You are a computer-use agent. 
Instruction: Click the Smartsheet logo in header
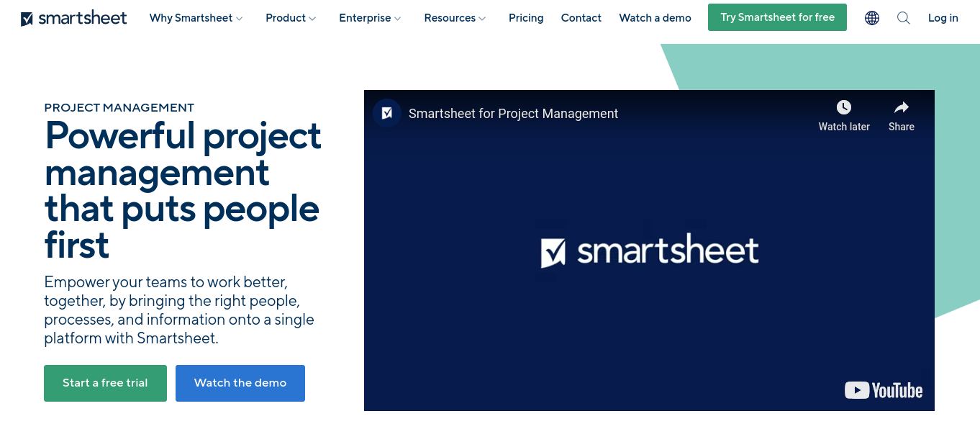[74, 18]
